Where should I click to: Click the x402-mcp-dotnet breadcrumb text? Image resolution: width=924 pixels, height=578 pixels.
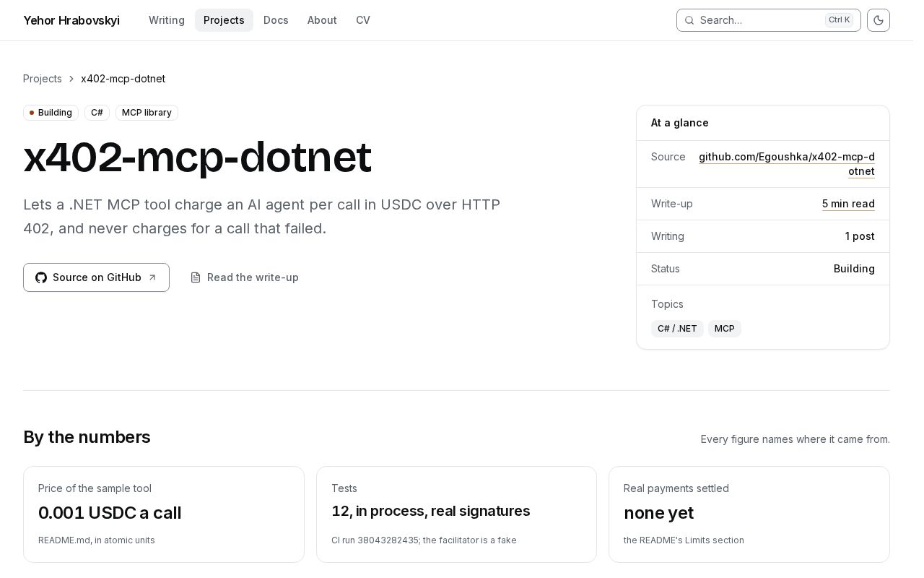click(123, 79)
